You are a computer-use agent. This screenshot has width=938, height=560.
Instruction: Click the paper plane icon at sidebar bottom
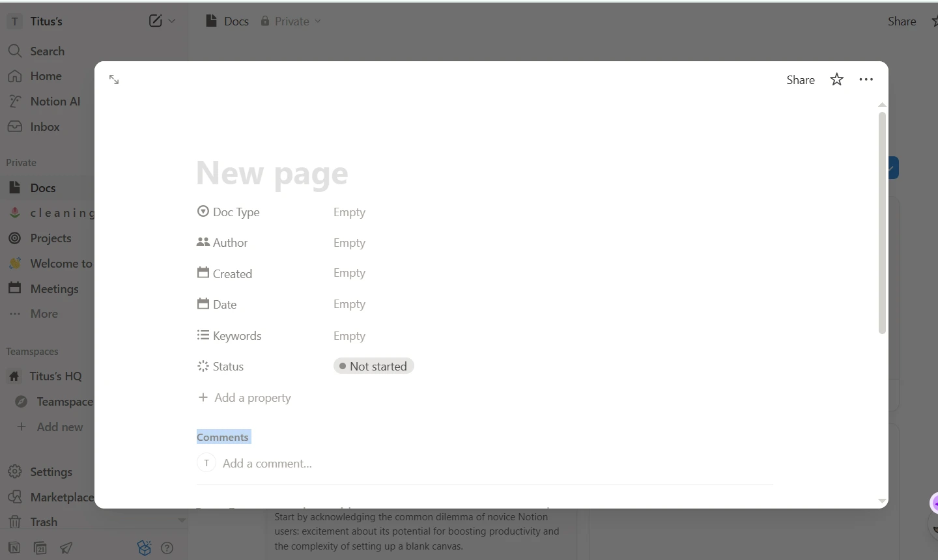(x=66, y=548)
